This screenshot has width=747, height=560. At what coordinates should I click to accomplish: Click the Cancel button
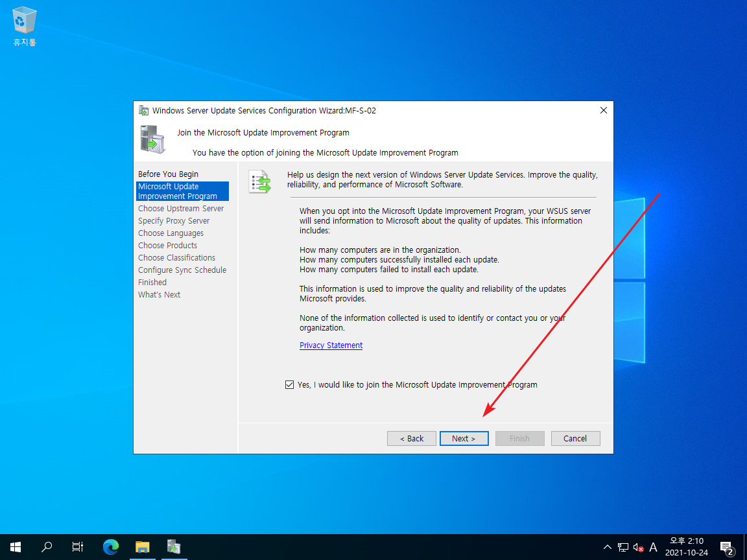[x=576, y=439]
